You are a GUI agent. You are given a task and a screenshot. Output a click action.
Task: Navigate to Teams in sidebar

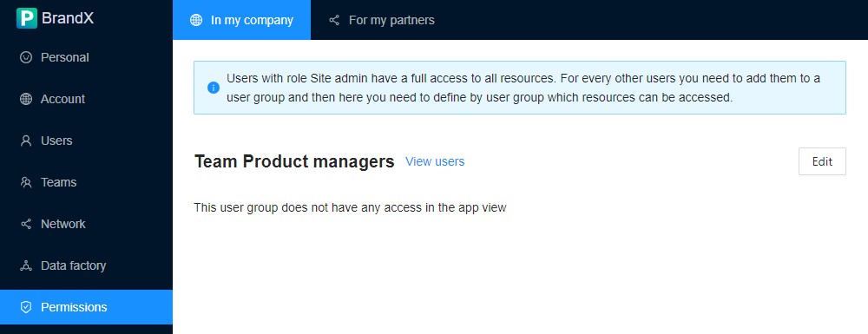pos(86,182)
